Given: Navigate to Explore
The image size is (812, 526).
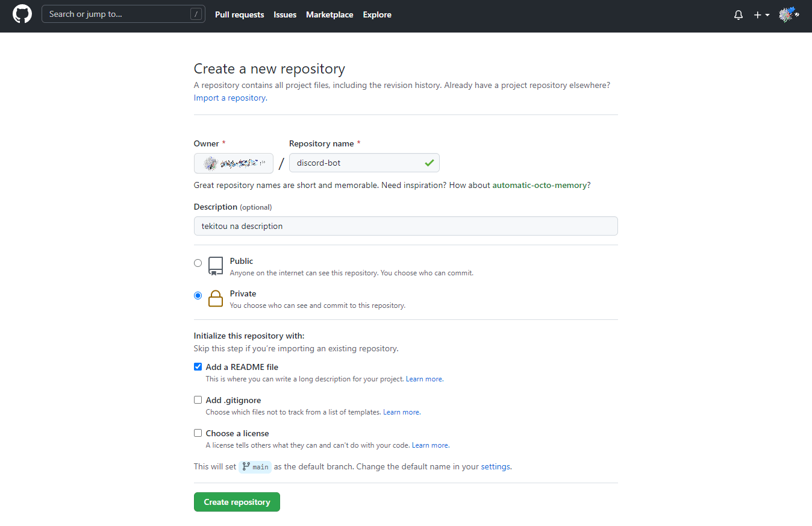Looking at the screenshot, I should 377,14.
